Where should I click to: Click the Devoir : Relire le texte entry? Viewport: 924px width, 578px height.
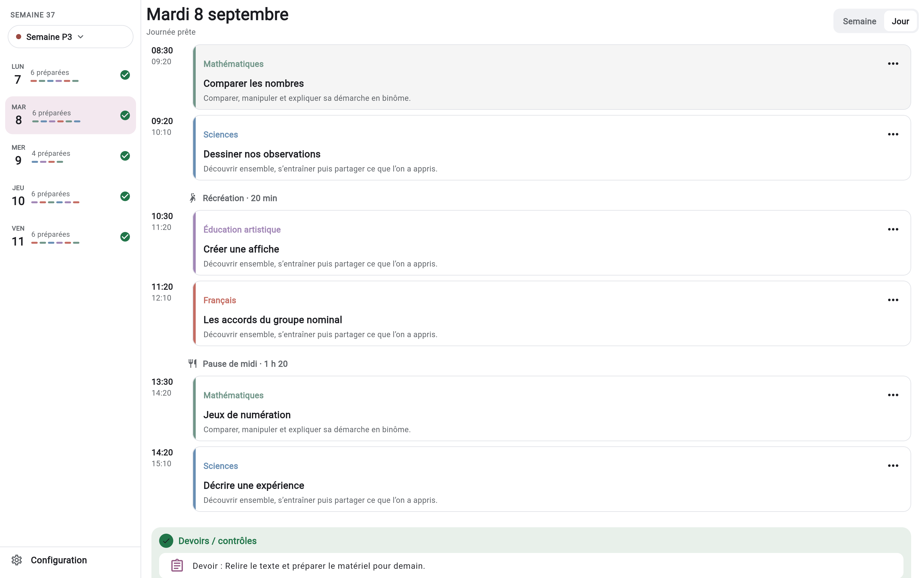(x=531, y=565)
